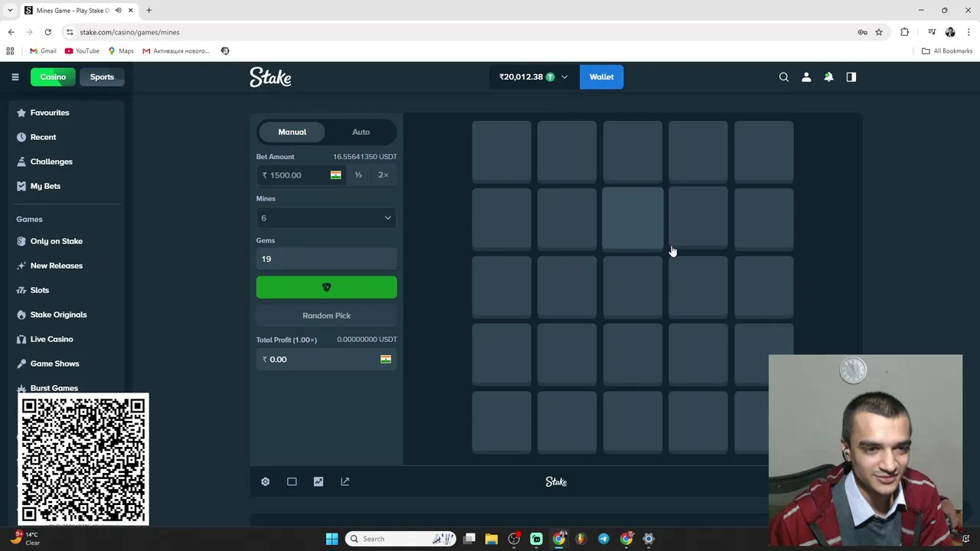Open Stake Originals menu item
This screenshot has width=980, height=551.
pyautogui.click(x=58, y=315)
